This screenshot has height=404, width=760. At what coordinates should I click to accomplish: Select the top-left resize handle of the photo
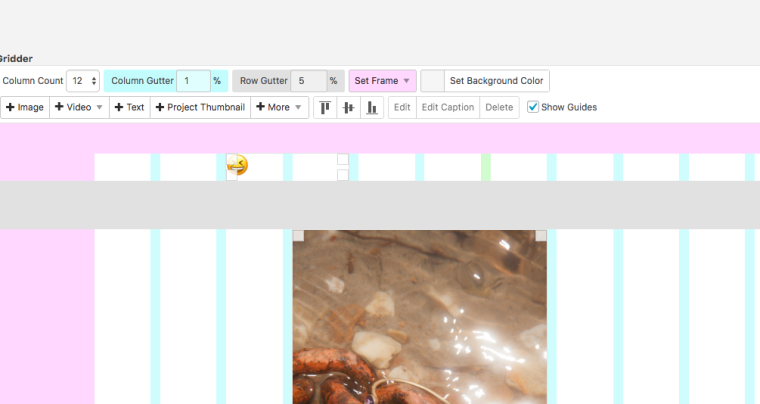[x=298, y=236]
